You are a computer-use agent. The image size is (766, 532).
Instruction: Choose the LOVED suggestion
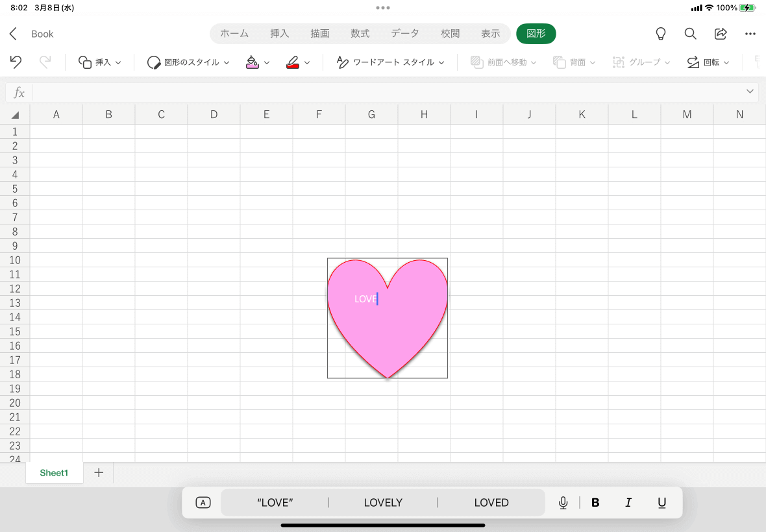pos(491,503)
